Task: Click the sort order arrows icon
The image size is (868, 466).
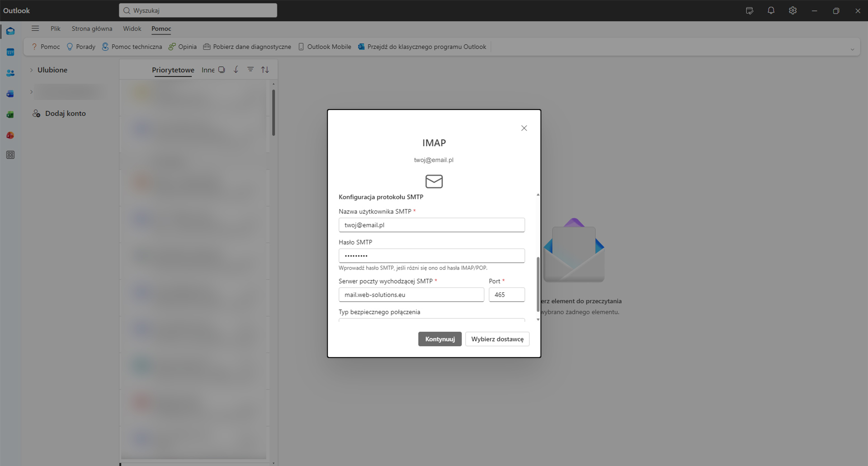Action: coord(265,70)
